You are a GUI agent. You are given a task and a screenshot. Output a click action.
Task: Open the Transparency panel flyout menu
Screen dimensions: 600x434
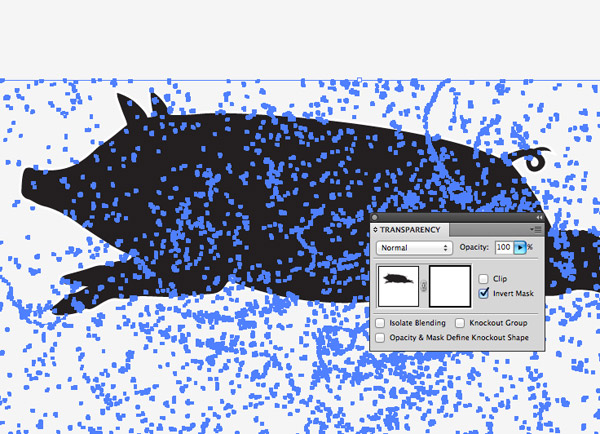point(537,230)
